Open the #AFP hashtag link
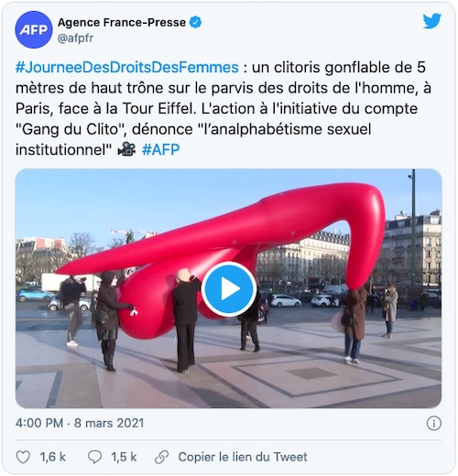The height and width of the screenshot is (476, 458). coord(160,149)
